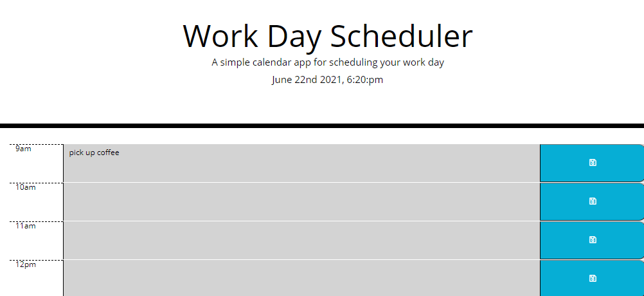Click the save icon for the 9am row
Screen dimensions: 644x296
[592, 163]
